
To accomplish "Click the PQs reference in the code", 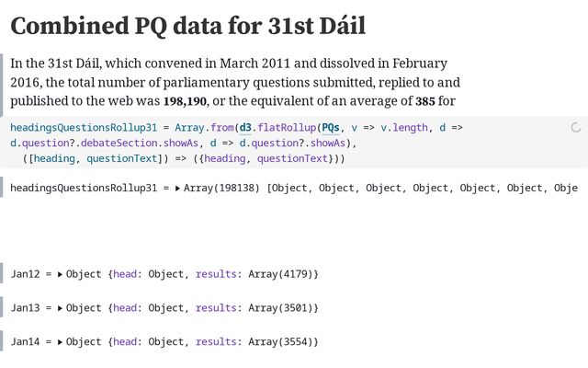I will point(331,128).
